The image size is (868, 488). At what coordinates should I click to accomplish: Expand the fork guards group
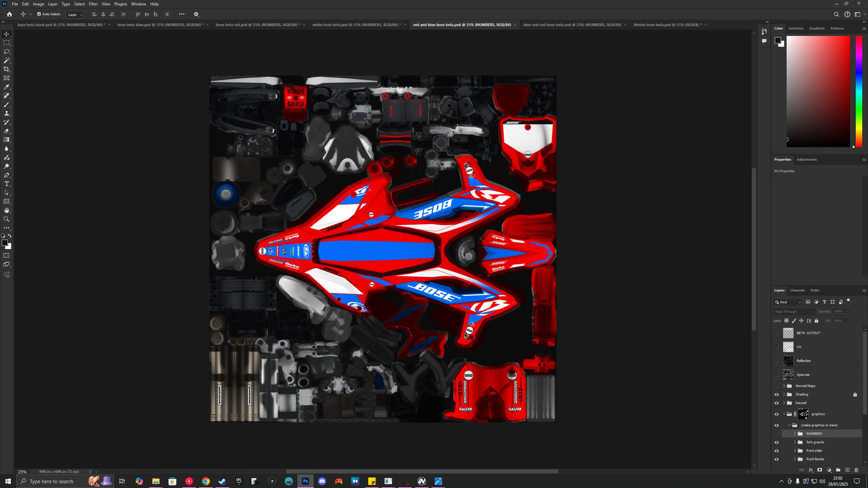click(795, 442)
